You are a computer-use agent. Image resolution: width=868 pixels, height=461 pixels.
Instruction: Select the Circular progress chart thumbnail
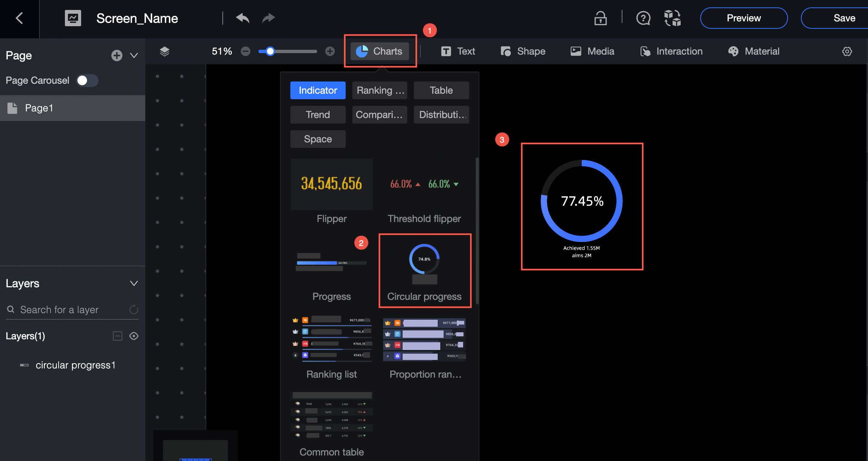tap(424, 264)
